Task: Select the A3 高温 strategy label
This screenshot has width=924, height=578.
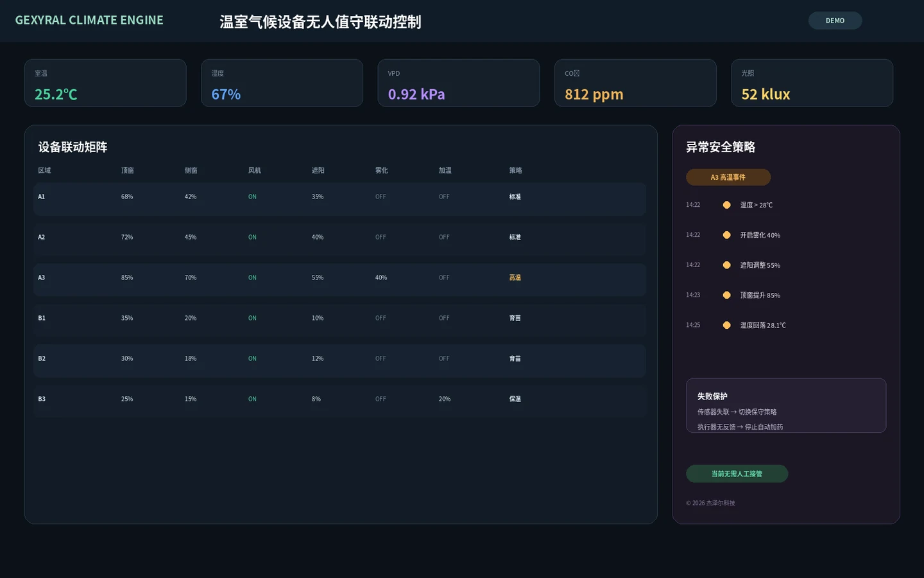Action: [515, 278]
